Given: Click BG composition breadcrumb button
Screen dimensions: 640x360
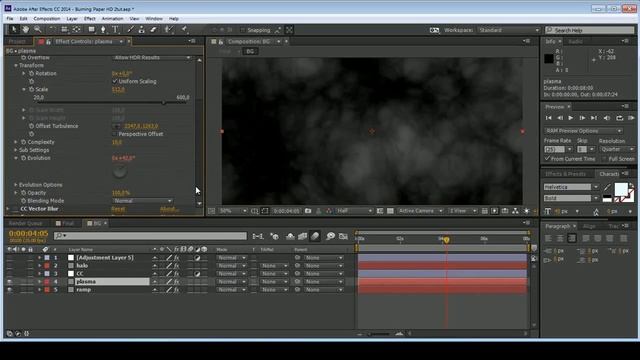Looking at the screenshot, I should 250,51.
